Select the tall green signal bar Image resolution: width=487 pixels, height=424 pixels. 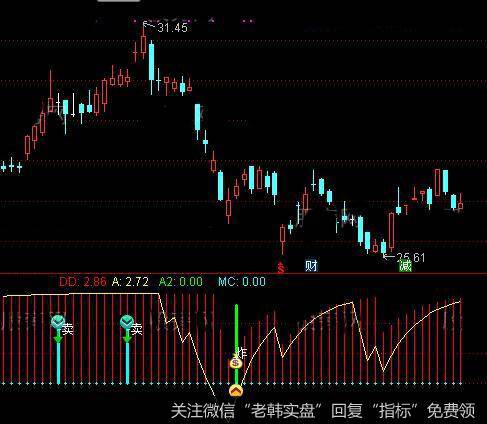237,343
